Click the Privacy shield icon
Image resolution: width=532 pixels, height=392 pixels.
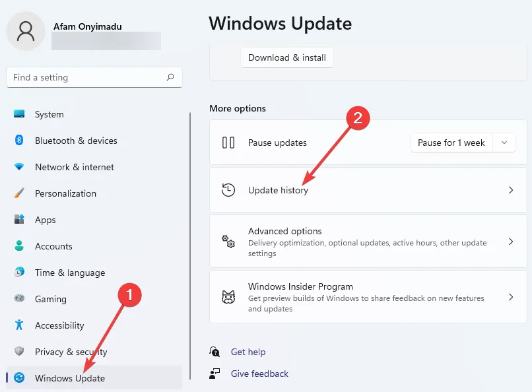19,351
